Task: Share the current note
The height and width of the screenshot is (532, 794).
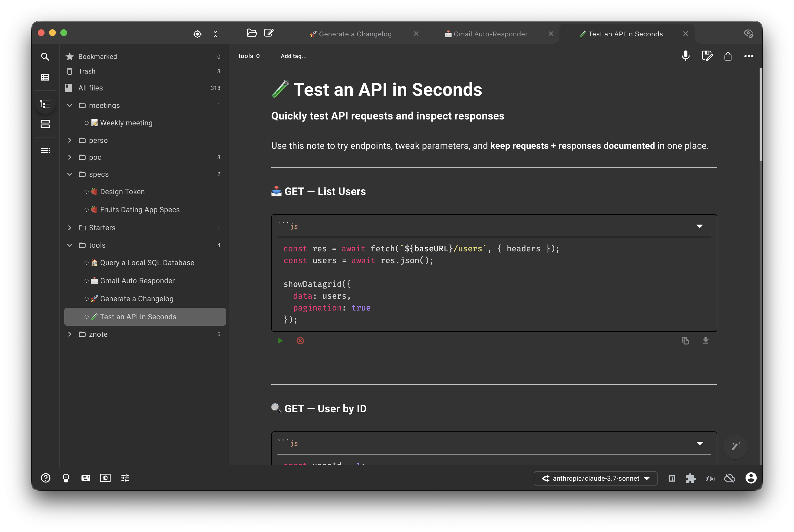Action: [728, 56]
